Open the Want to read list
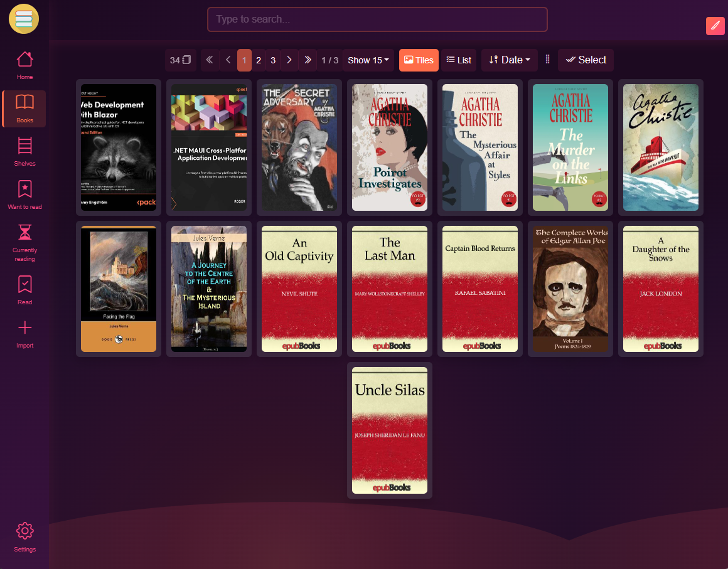Viewport: 728px width, 569px height. [24, 195]
